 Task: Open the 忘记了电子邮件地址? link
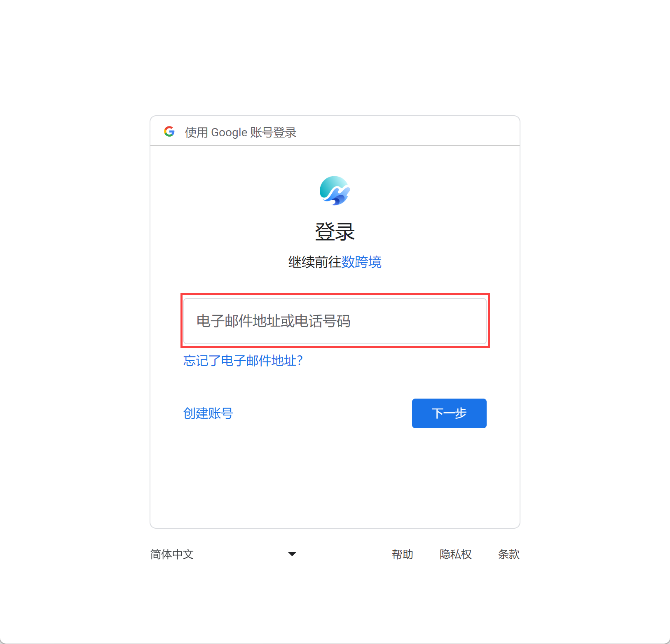point(243,361)
